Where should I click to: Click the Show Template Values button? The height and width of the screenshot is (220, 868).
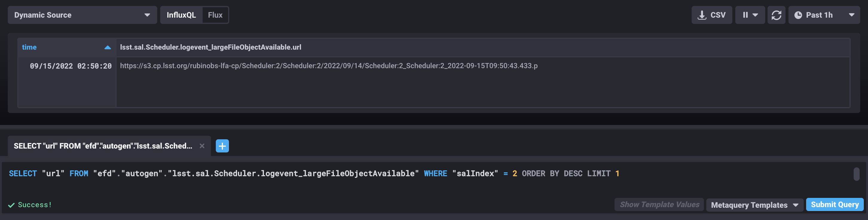tap(659, 204)
